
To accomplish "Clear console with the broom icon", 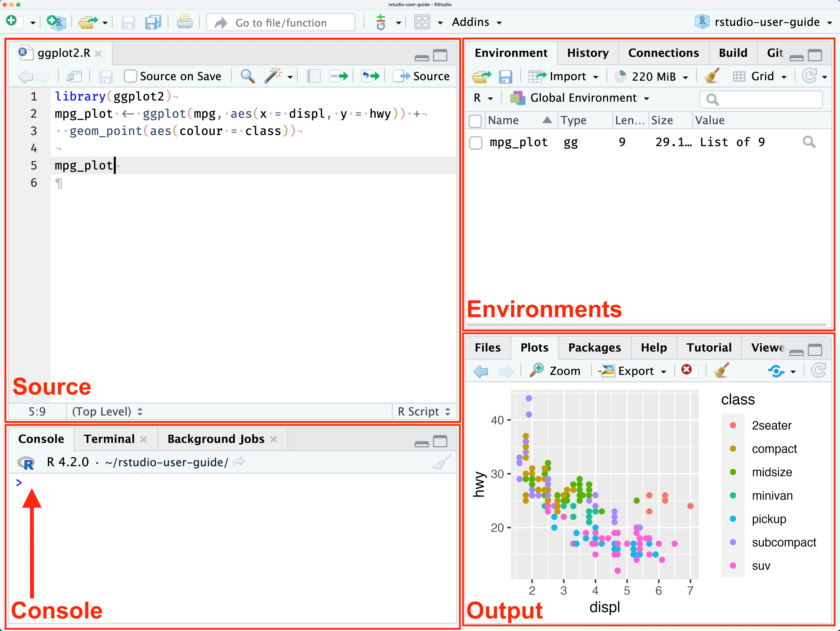I will pos(442,462).
